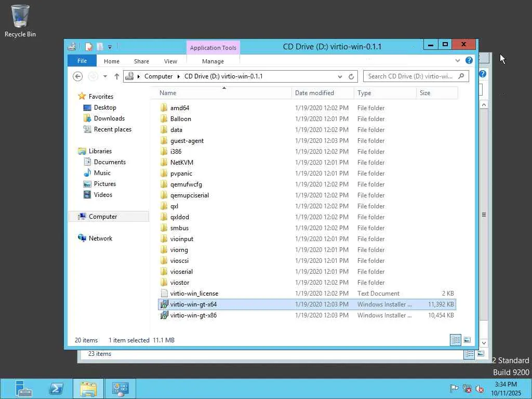
Task: Go up one level with Up arrow
Action: point(117,76)
